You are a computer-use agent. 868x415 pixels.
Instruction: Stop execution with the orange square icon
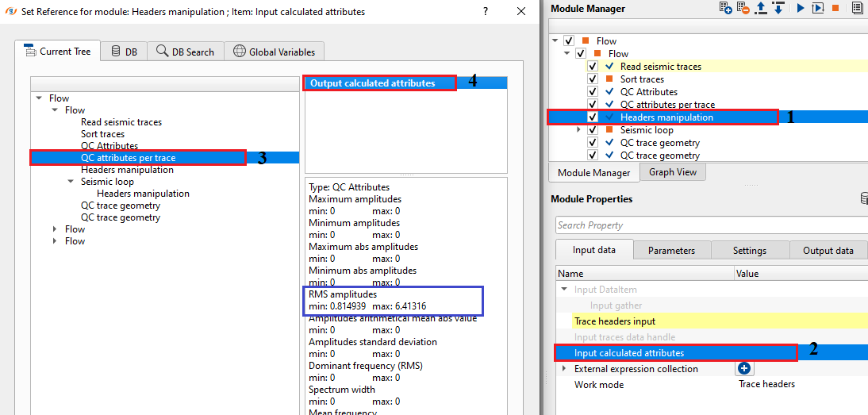[835, 8]
